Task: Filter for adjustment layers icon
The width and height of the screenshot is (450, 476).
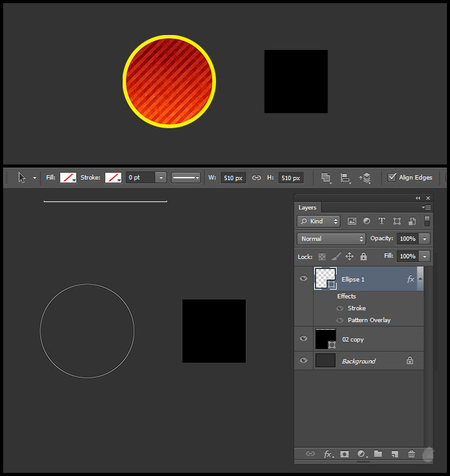Action: (367, 221)
